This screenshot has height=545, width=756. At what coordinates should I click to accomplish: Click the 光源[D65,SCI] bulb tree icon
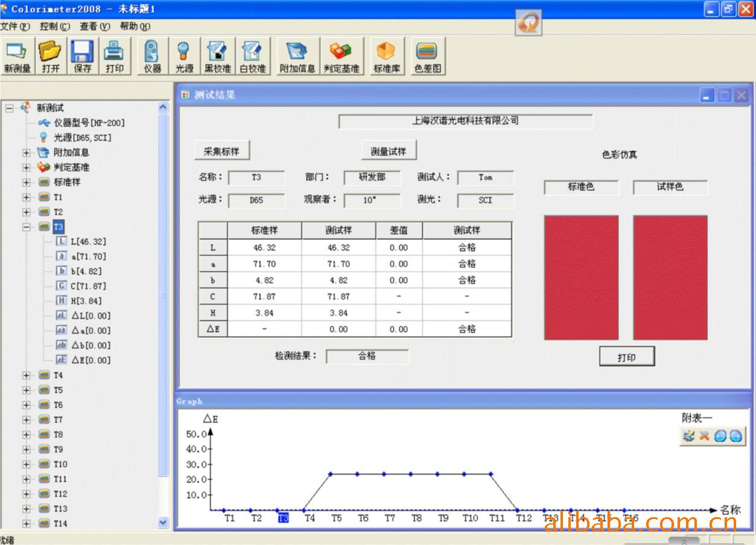coord(43,137)
